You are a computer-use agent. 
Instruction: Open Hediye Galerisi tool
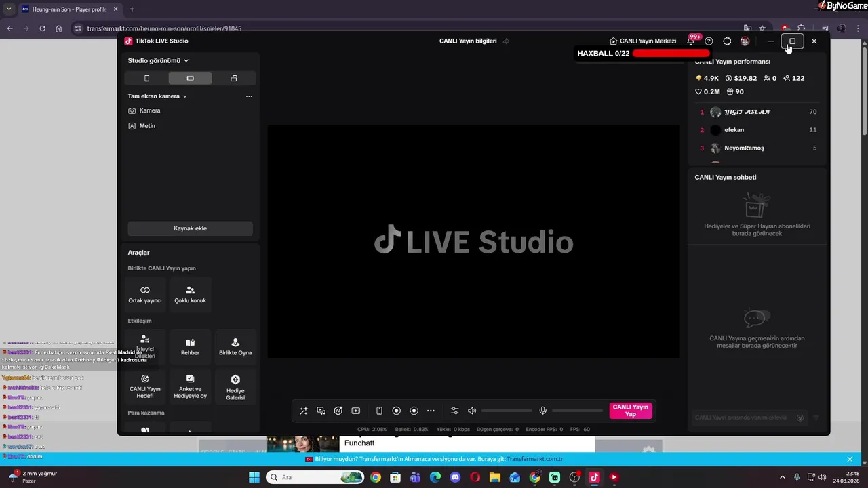pos(235,386)
